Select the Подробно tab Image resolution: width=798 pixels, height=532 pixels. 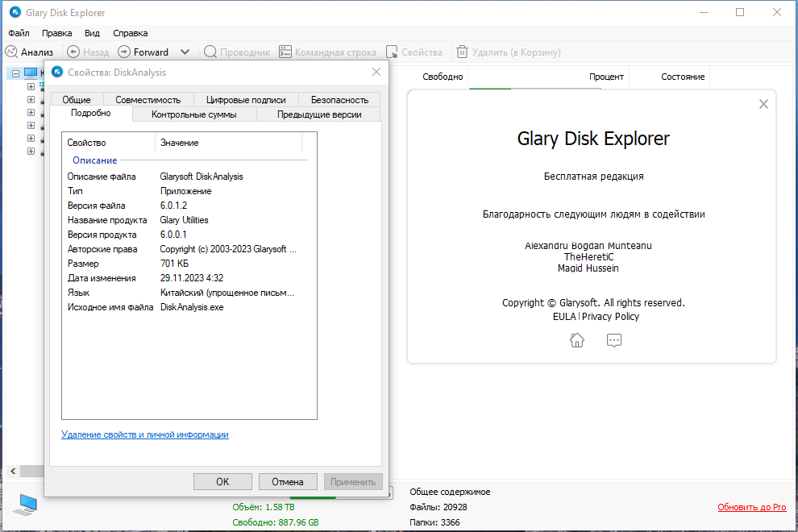(x=90, y=113)
